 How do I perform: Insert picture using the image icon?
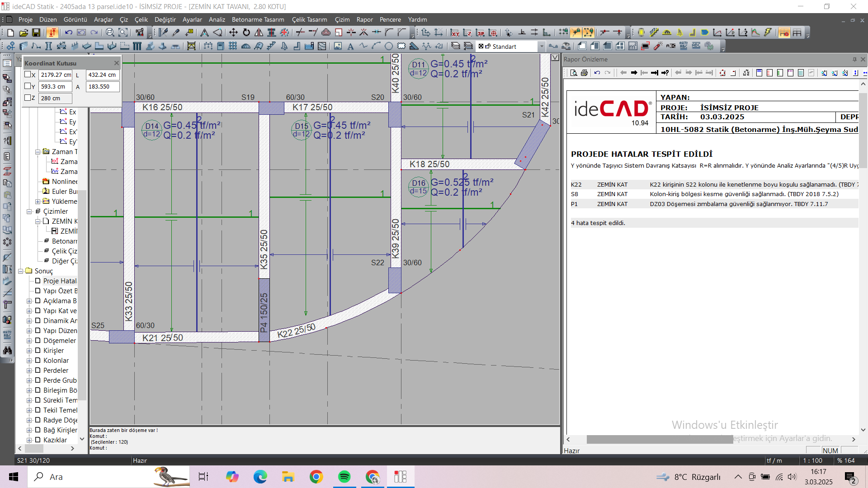338,46
